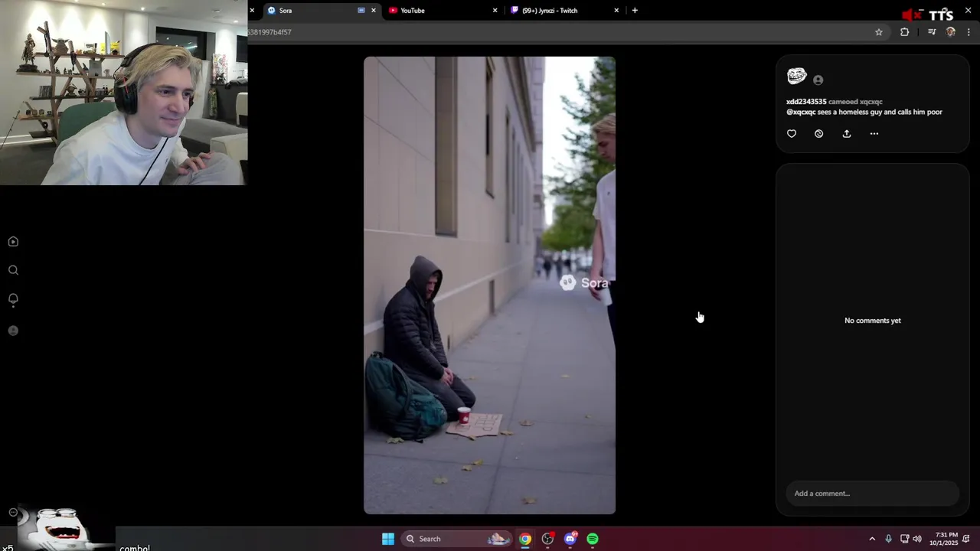Open the xdd2343535 username link
Image resolution: width=980 pixels, height=551 pixels.
click(806, 102)
